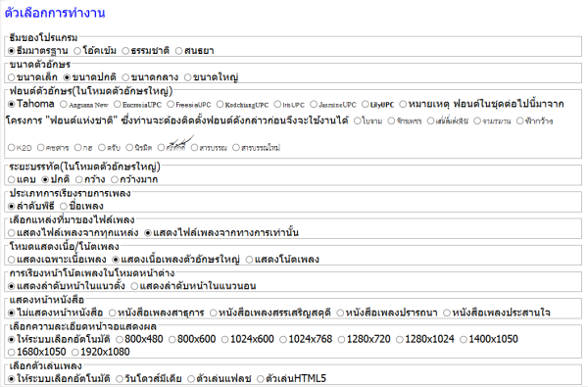588x387 pixels.
Task: Switch font size to ขนาดใหญ่
Action: point(188,77)
